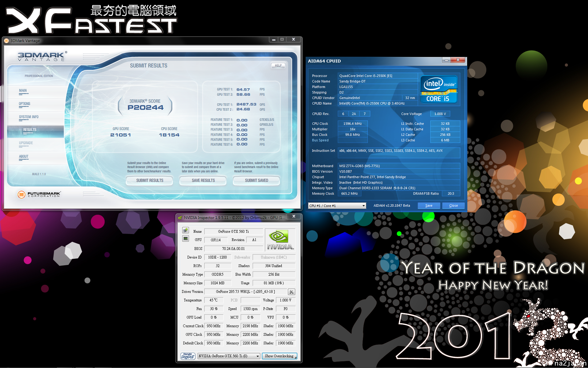Screen dimensions: 588x368
Task: Click the Futuremark Corporation logo
Action: pos(39,194)
